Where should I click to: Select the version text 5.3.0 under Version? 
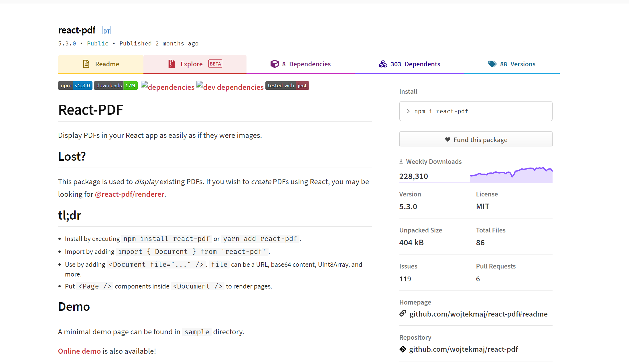click(x=408, y=206)
